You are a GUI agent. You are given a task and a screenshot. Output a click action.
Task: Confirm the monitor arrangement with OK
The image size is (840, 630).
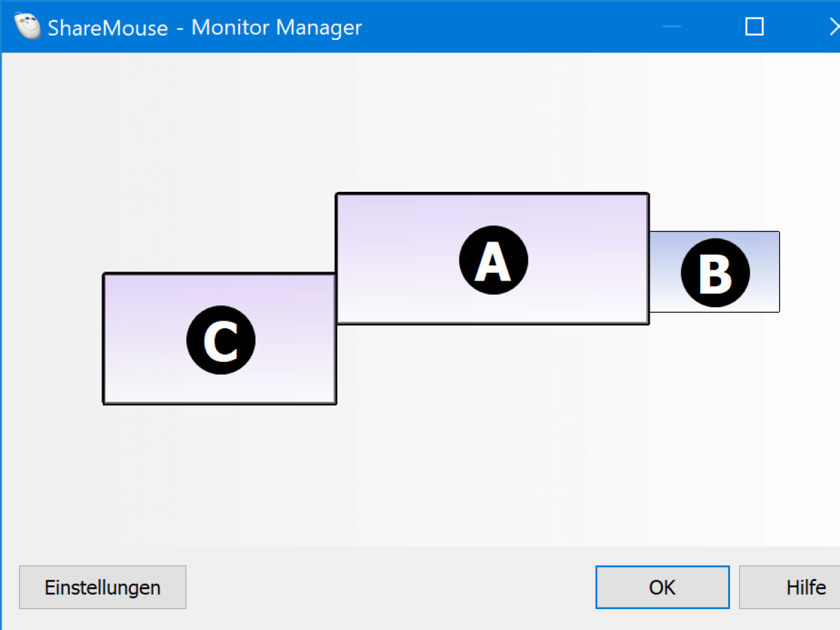pos(661,587)
